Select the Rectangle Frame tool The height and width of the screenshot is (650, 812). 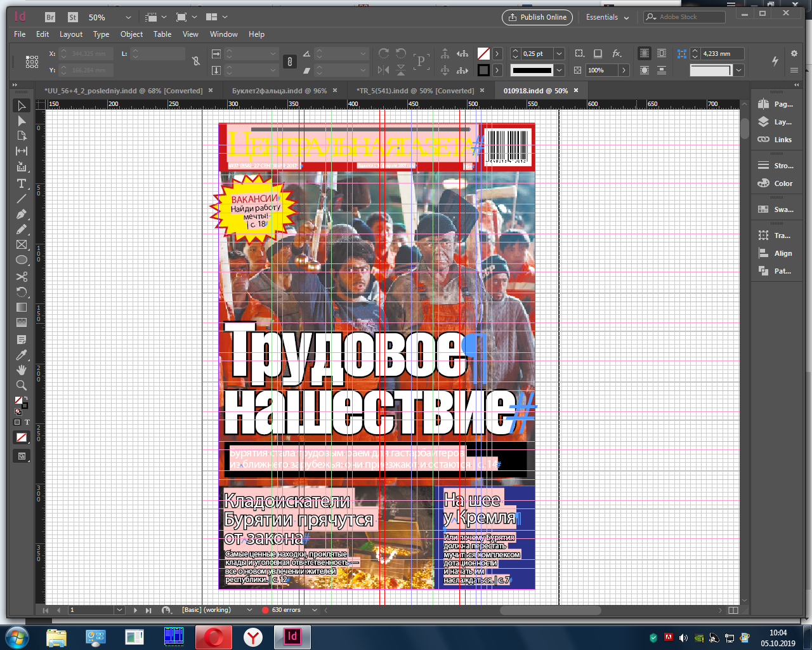pyautogui.click(x=22, y=244)
